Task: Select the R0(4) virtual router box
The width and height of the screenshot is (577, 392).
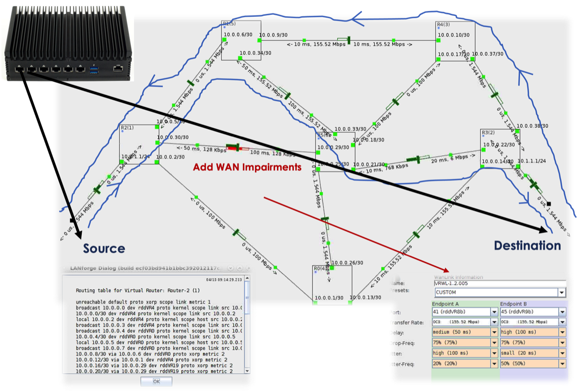Action: point(332,284)
